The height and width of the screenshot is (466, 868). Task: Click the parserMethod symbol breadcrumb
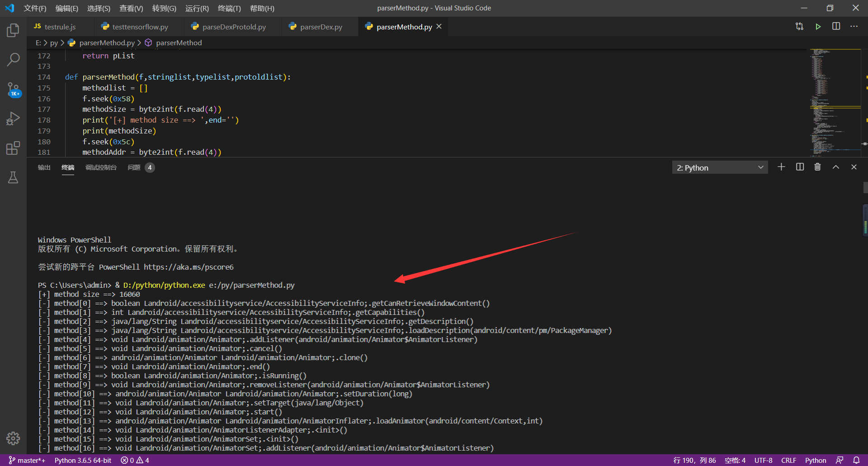tap(173, 43)
